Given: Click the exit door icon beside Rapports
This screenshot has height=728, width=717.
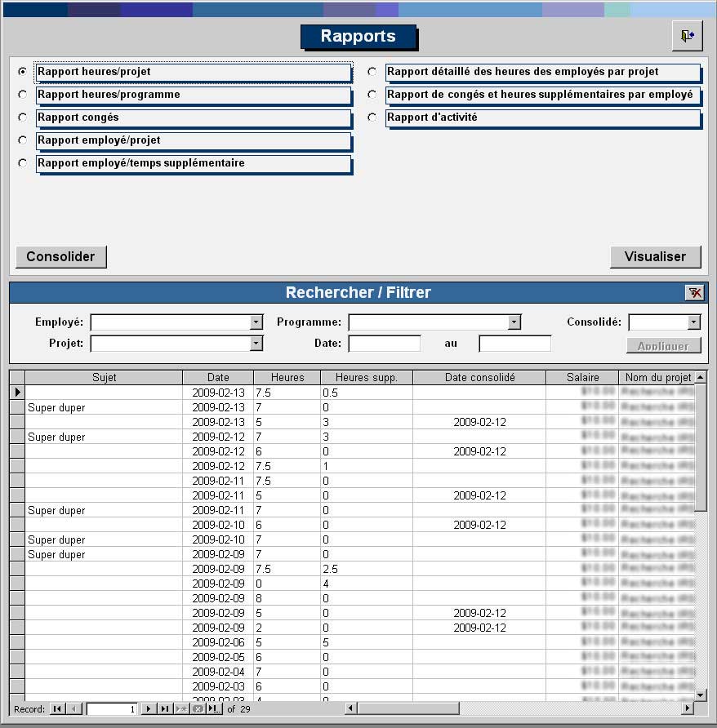Looking at the screenshot, I should pyautogui.click(x=687, y=36).
